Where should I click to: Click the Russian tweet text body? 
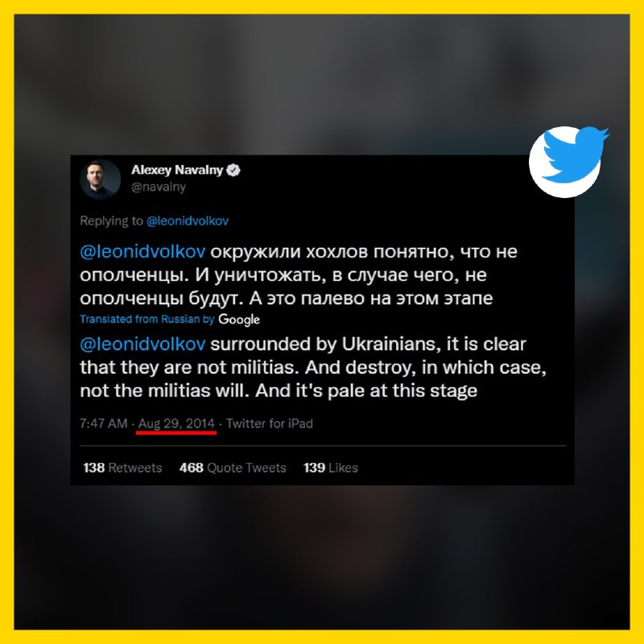pos(299,275)
